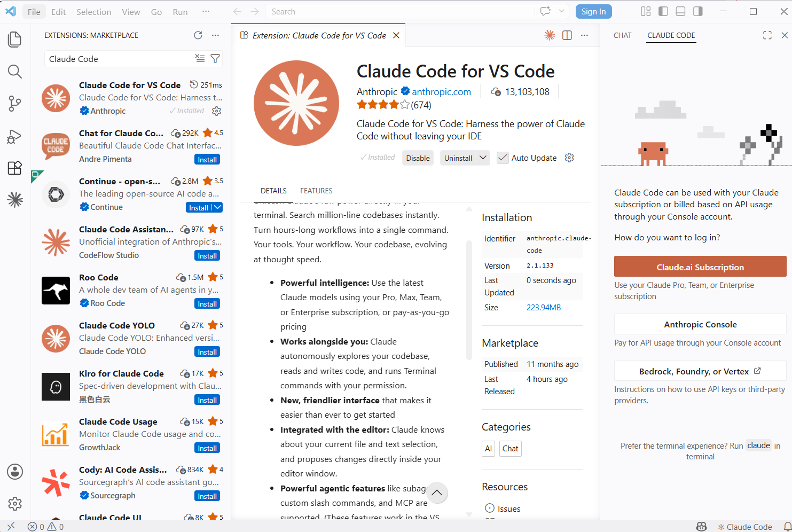This screenshot has height=532, width=792.
Task: Click the Sign In button
Action: [x=593, y=12]
